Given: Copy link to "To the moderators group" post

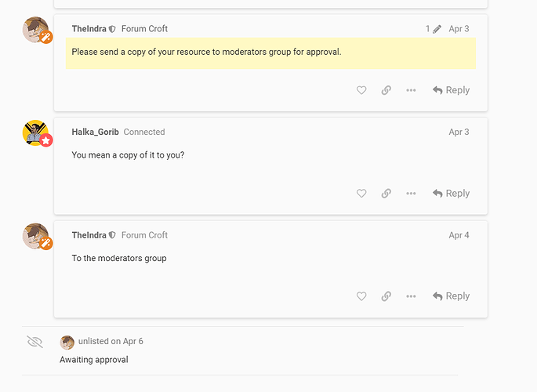Looking at the screenshot, I should 386,296.
